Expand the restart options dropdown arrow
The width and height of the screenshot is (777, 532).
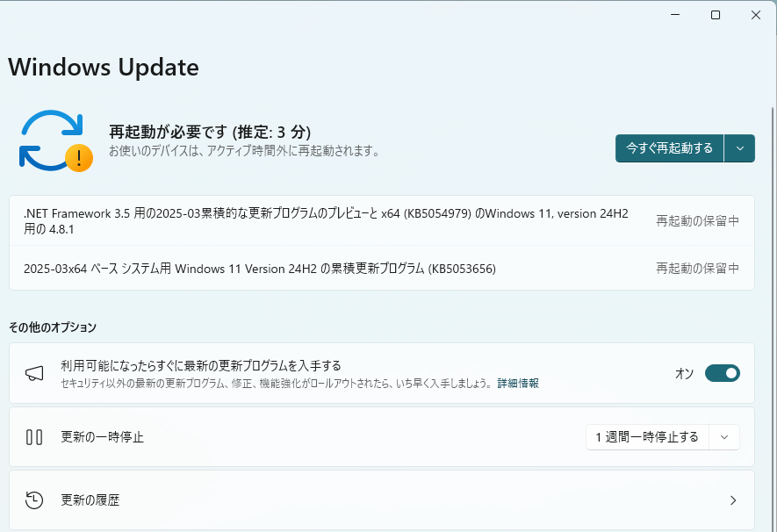click(x=740, y=148)
